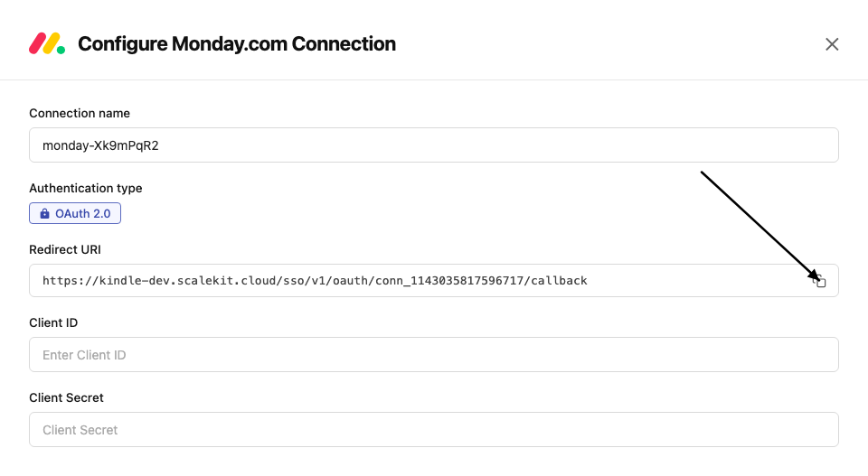This screenshot has width=868, height=476.
Task: Click the Redirect URI callback URL text
Action: (x=315, y=281)
